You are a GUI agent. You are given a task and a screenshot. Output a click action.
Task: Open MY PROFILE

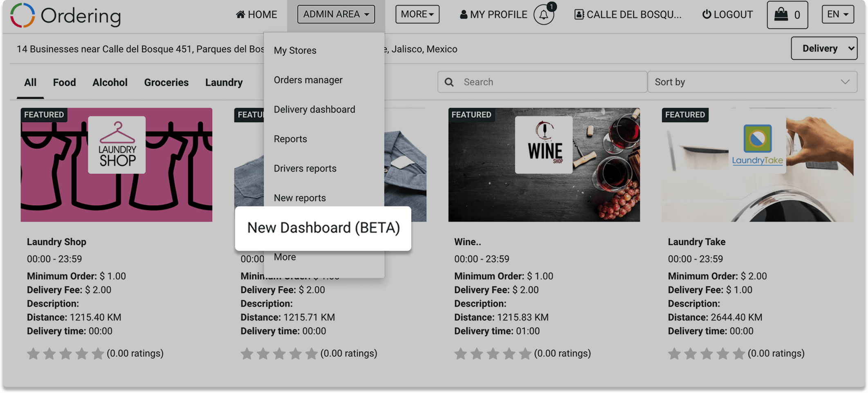click(x=493, y=15)
